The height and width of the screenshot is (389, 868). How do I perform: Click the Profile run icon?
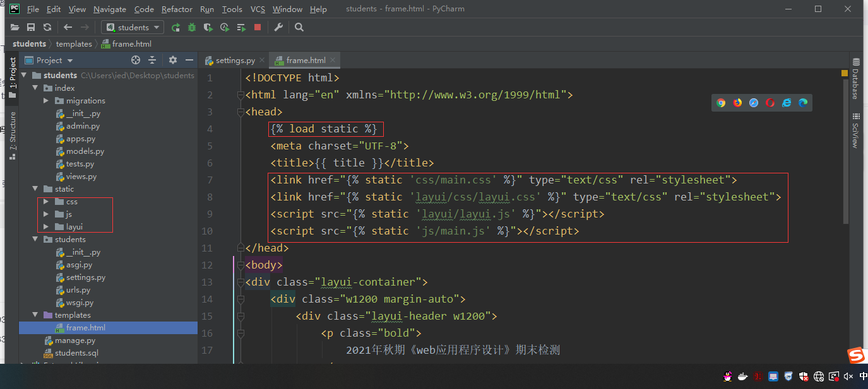pos(225,27)
